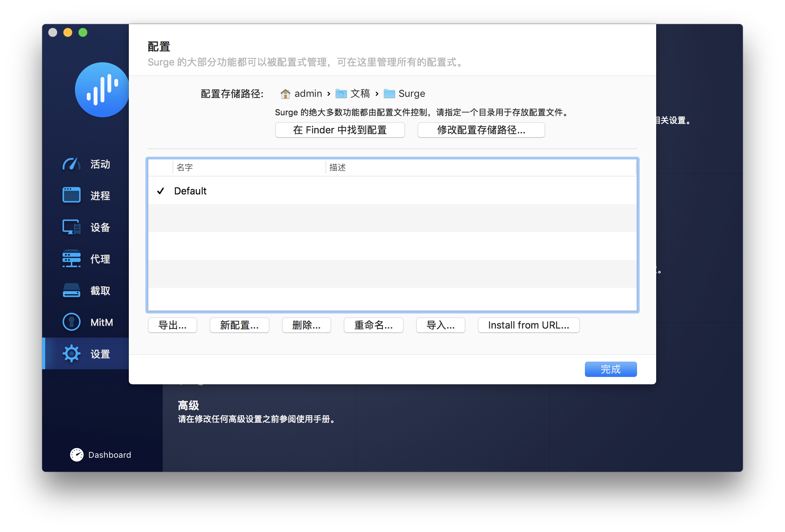The image size is (785, 532).
Task: Navigate to 设备 (Devices) section
Action: point(88,227)
